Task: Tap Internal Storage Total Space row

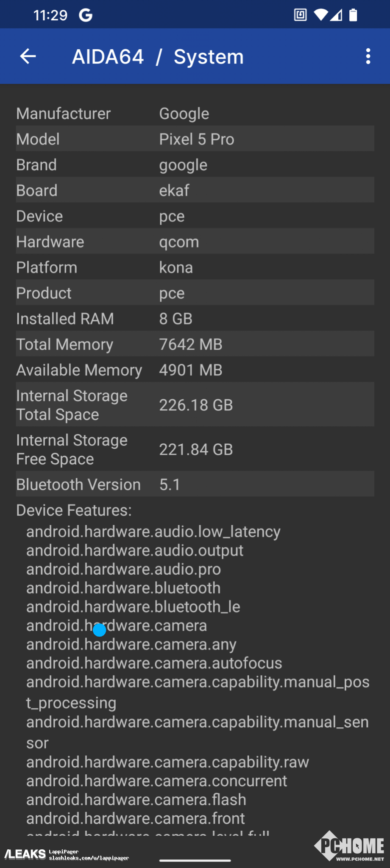Action: point(195,405)
